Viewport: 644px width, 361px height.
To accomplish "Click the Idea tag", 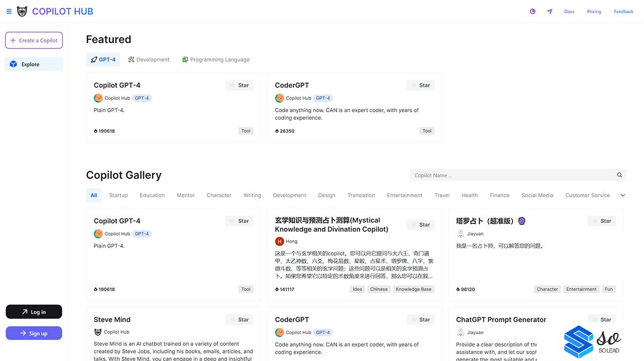I will 357,289.
